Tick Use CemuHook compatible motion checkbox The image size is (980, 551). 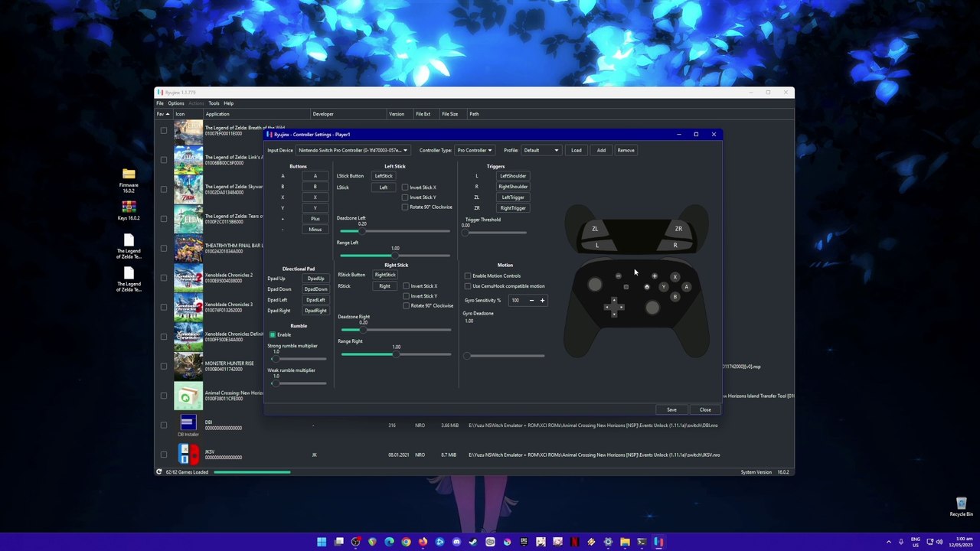point(468,286)
